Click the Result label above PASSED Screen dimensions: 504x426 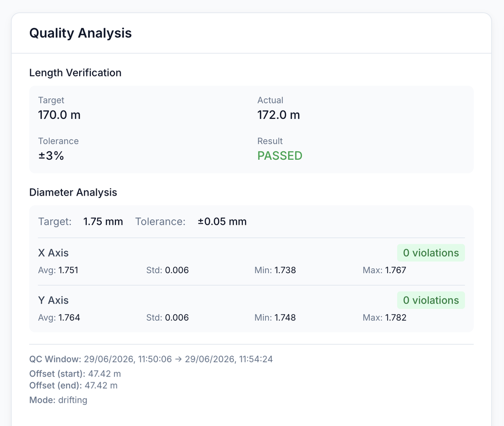(x=270, y=141)
